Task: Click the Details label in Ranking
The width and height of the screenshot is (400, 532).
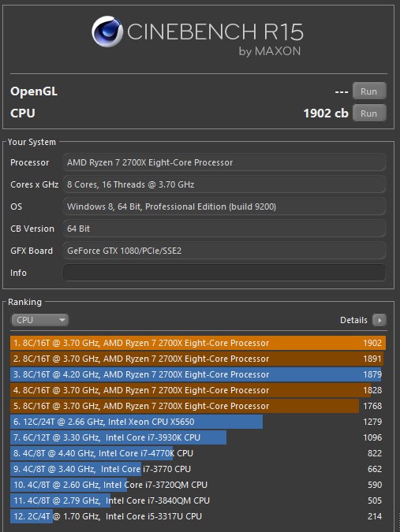Action: (x=353, y=320)
